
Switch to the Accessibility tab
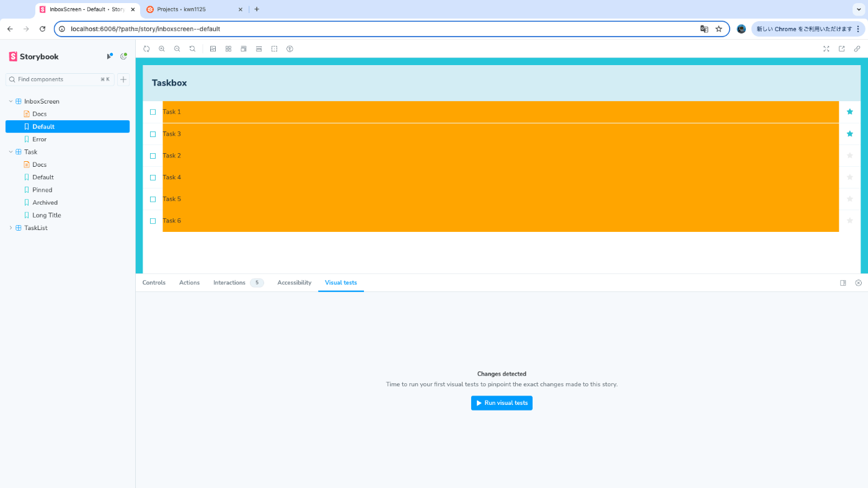pyautogui.click(x=294, y=283)
